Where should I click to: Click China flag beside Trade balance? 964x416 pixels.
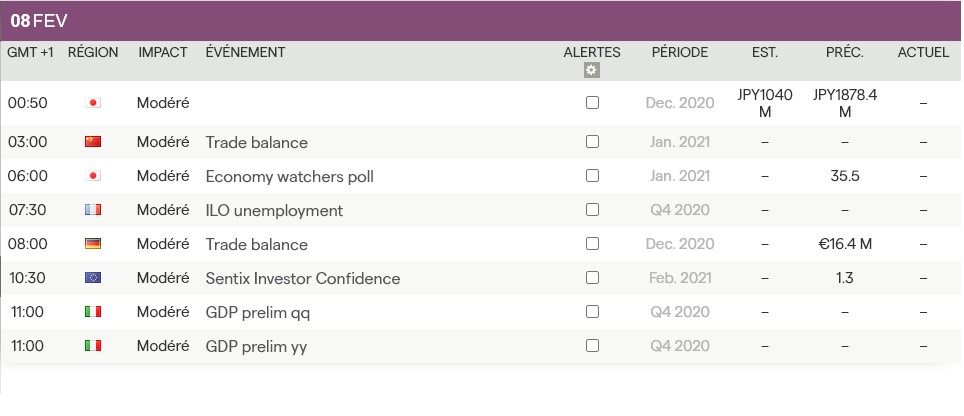point(93,142)
